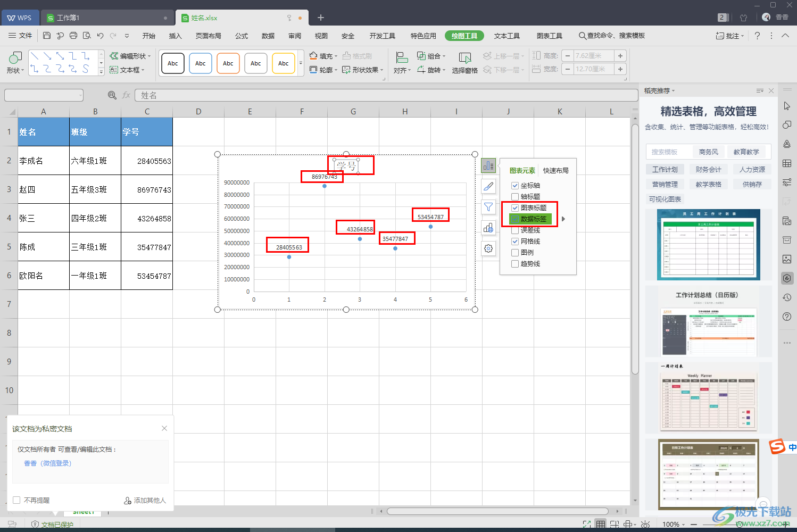797x532 pixels.
Task: Open the 开始 ribbon tab
Action: tap(149, 36)
